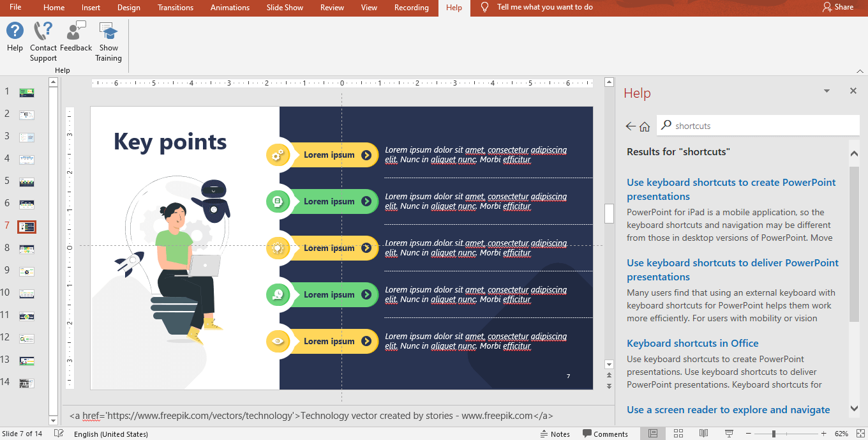Screen dimensions: 868x440
Task: Close the Help pane
Action: 853,91
